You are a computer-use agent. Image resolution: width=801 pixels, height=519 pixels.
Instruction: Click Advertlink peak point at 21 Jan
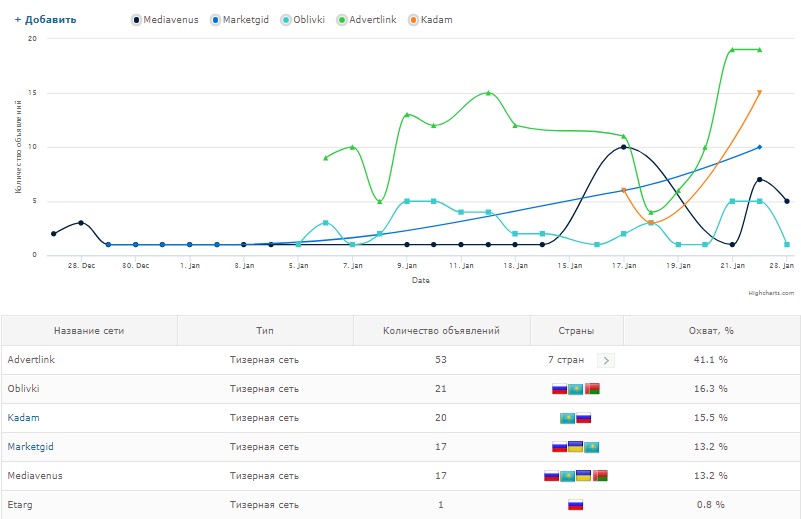click(x=732, y=50)
